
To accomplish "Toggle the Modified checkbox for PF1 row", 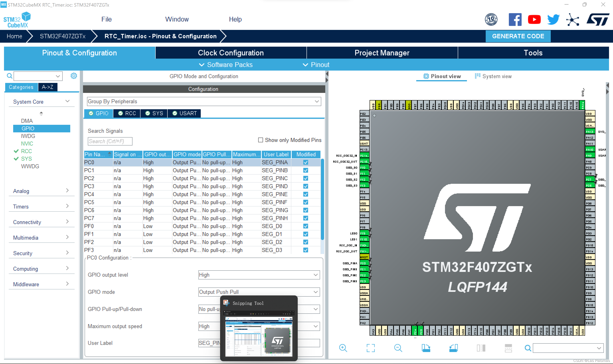I will [305, 234].
